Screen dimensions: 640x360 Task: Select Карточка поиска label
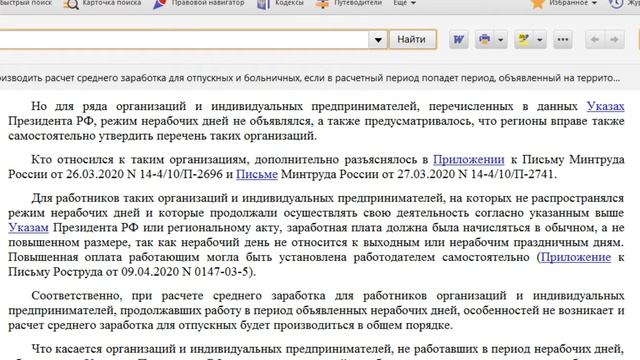point(112,3)
